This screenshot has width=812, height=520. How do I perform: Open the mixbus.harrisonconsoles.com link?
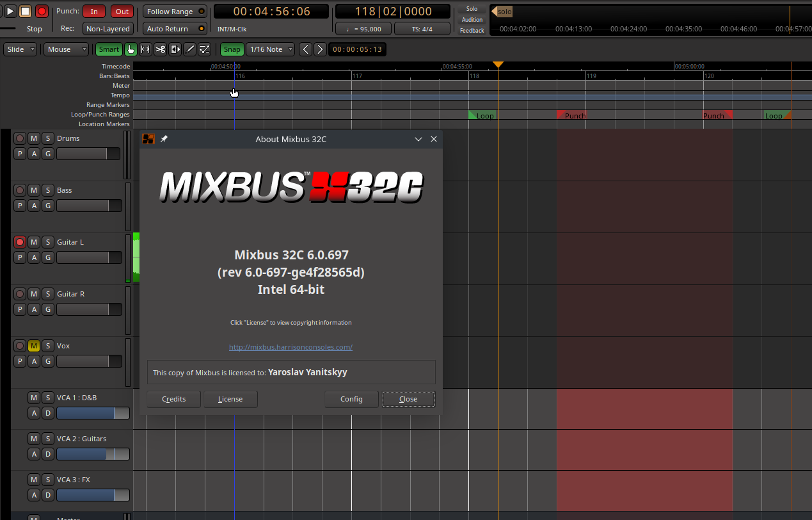tap(291, 347)
